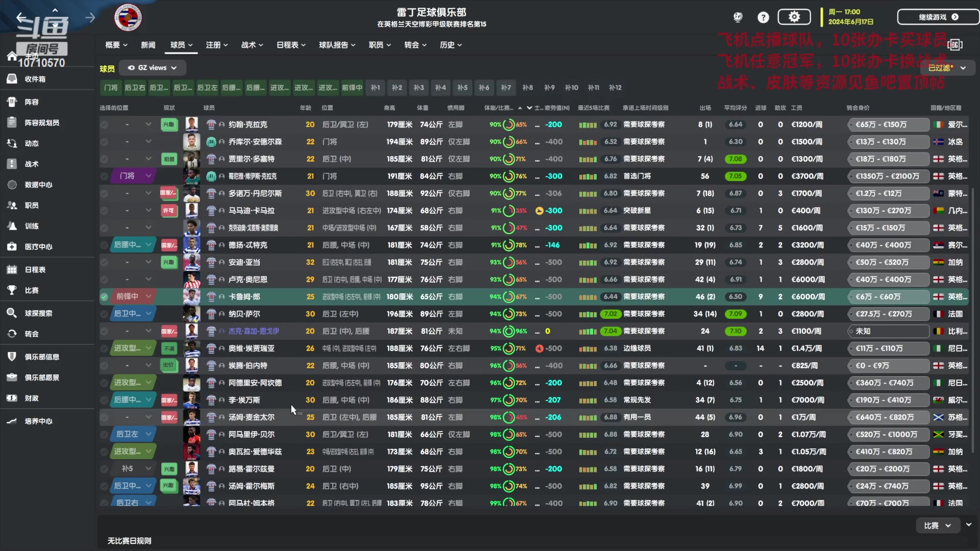Open the 新闻 news tab
This screenshot has height=551, width=980.
point(148,45)
